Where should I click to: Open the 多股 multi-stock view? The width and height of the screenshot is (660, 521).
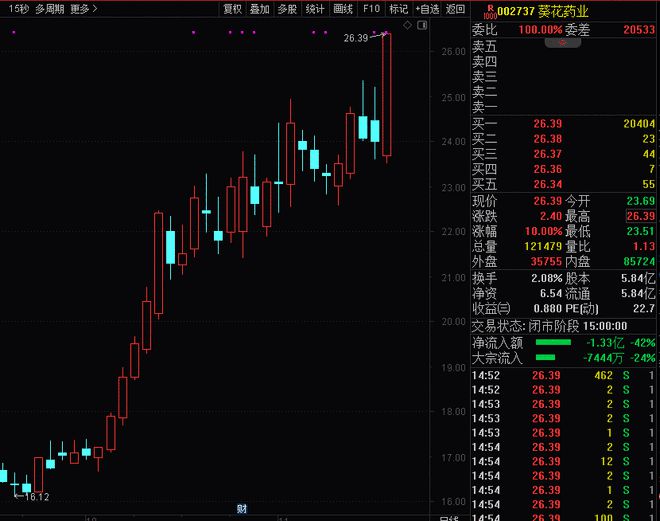(x=287, y=9)
